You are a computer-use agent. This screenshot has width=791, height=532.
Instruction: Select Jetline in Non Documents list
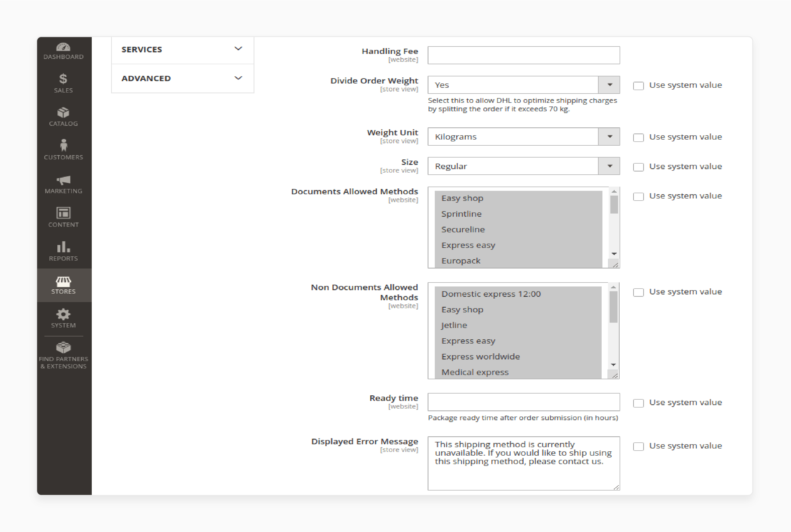(518, 325)
